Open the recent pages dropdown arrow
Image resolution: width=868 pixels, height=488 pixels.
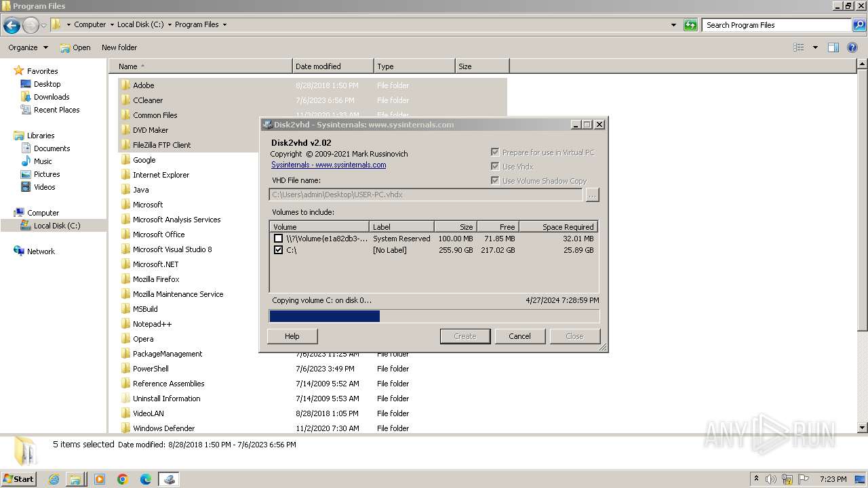(43, 26)
